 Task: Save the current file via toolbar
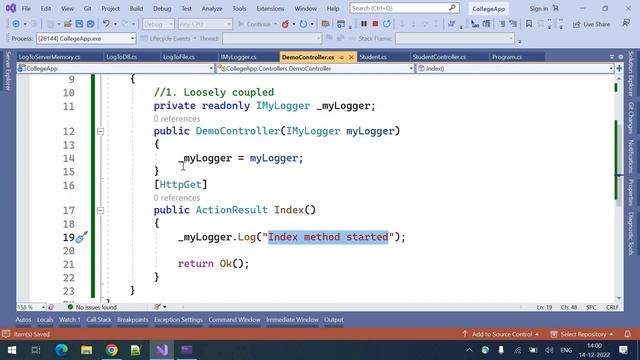[x=79, y=24]
